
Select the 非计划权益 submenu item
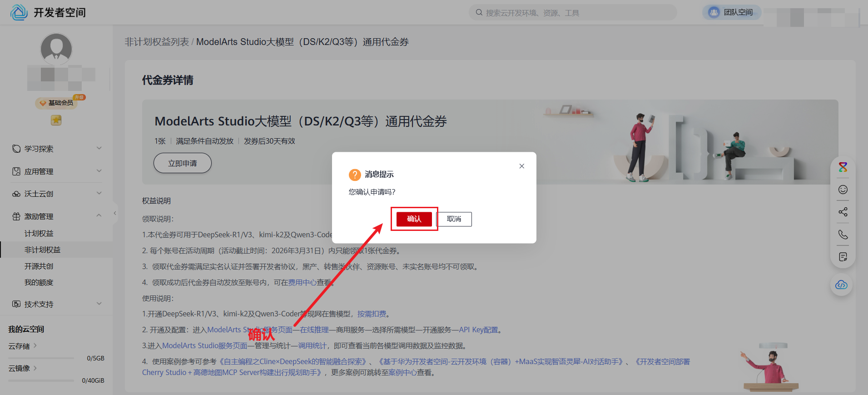(56, 250)
